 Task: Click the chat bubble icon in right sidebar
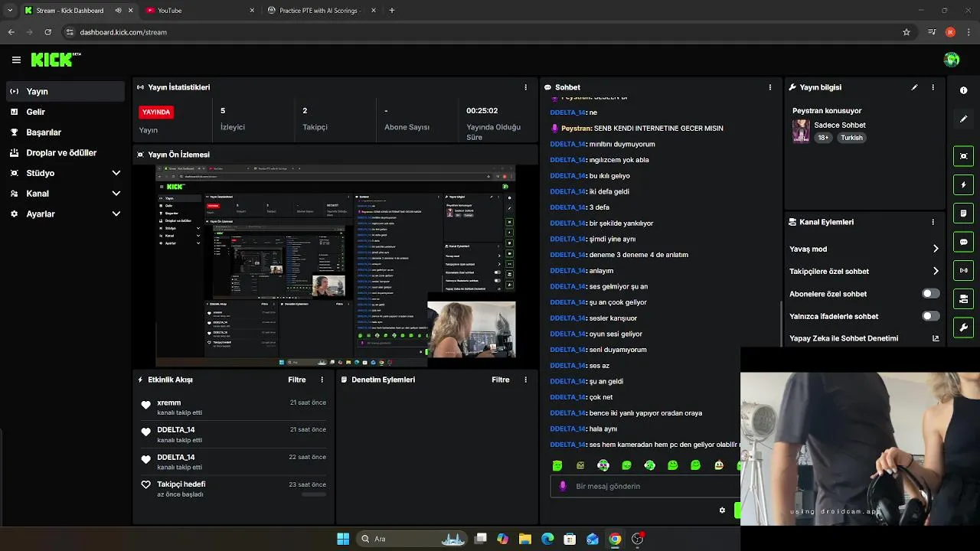(963, 242)
